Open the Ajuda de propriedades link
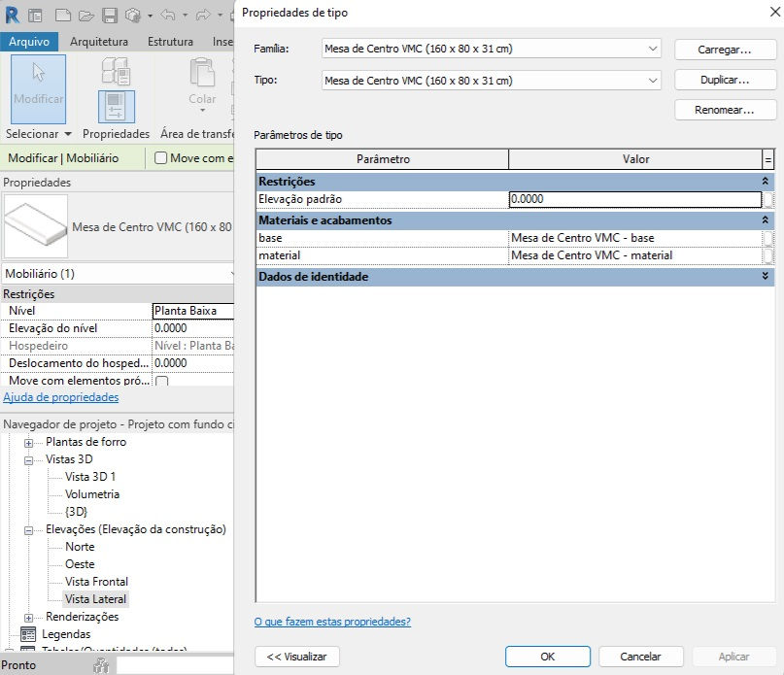 (61, 397)
